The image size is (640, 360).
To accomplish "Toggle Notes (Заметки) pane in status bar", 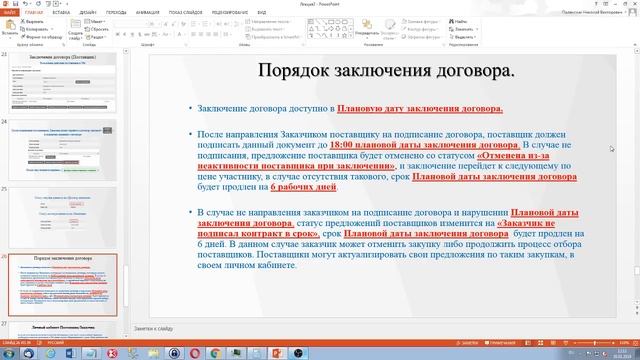I will [x=467, y=343].
